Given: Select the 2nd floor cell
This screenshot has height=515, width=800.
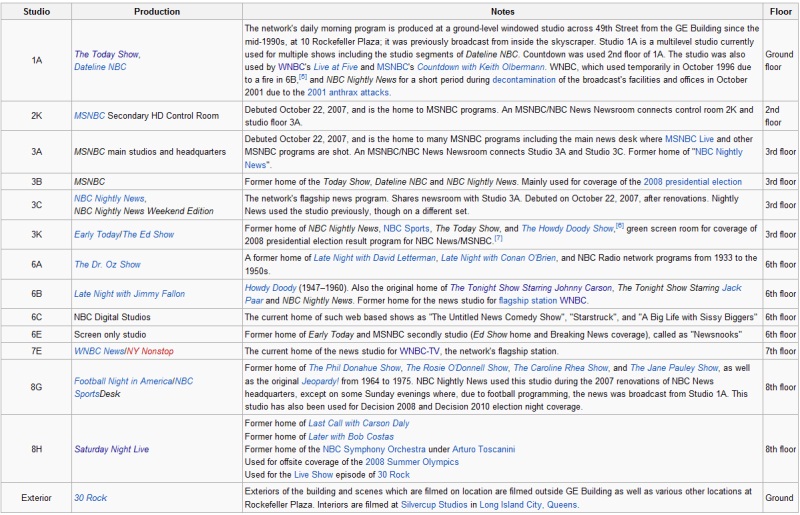Looking at the screenshot, I should tap(781, 116).
